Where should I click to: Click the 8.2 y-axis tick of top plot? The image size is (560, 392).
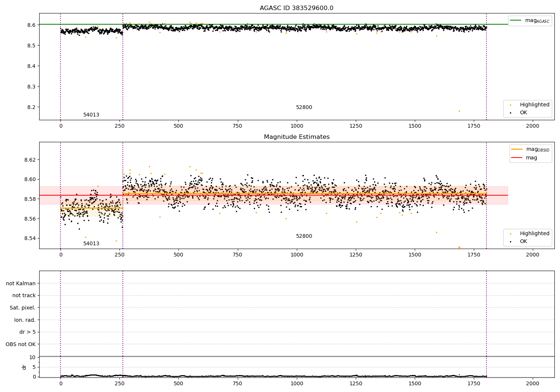pyautogui.click(x=31, y=107)
